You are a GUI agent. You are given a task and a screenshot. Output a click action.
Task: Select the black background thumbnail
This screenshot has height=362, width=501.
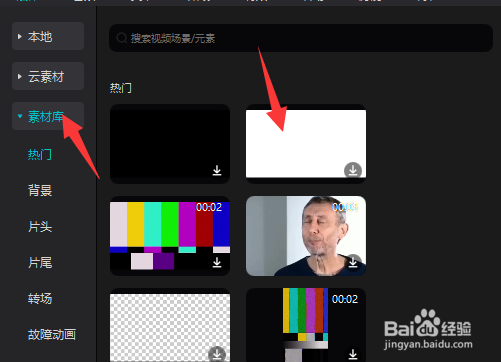click(170, 144)
